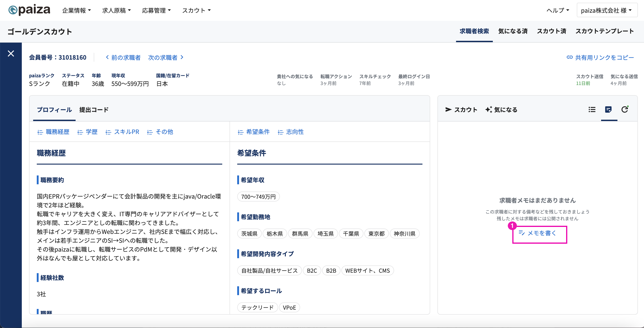Screen dimensions: 644x328
Task: Go to 次の求職者
Action: click(x=166, y=57)
